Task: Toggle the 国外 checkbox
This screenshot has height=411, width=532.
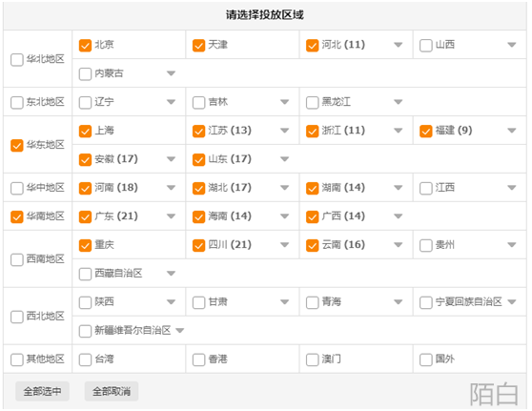Action: 426,360
